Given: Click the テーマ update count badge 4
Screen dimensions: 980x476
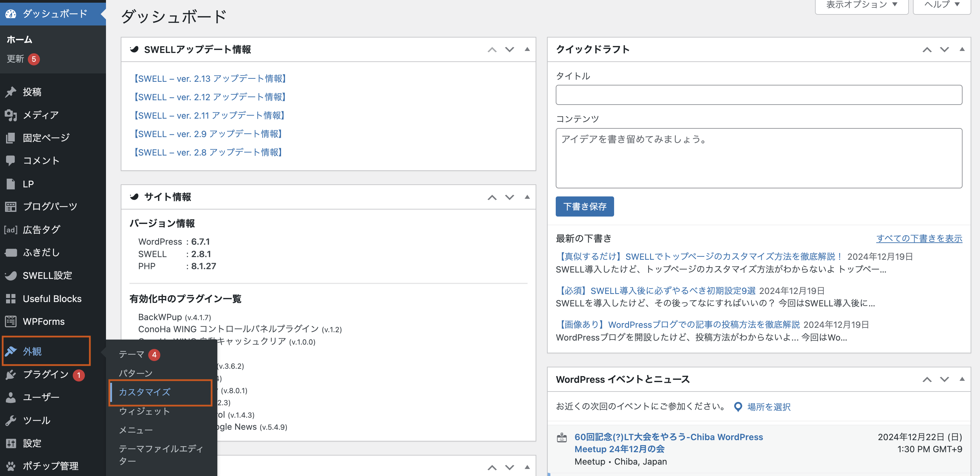Looking at the screenshot, I should pyautogui.click(x=154, y=355).
